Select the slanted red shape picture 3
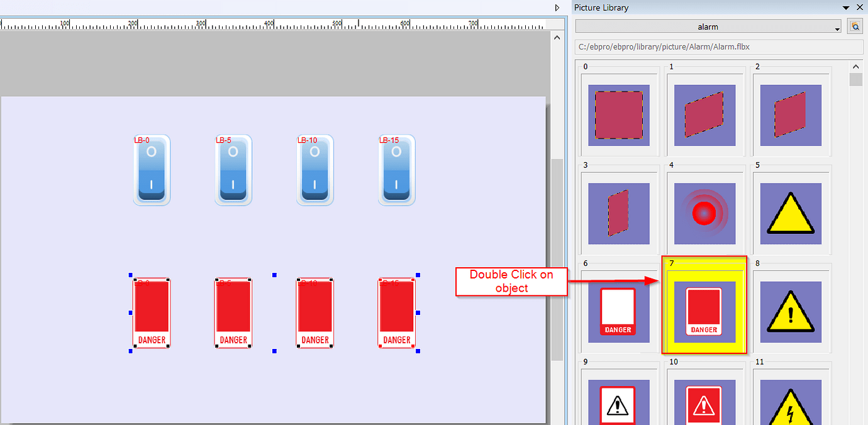868x425 pixels. point(618,213)
